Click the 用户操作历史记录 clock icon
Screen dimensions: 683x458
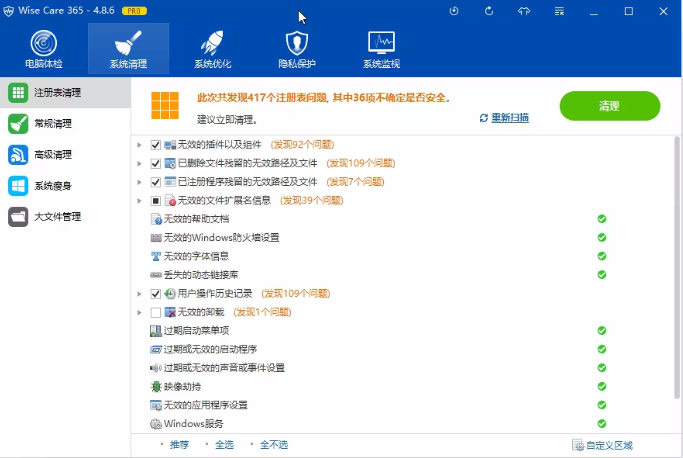pyautogui.click(x=170, y=294)
